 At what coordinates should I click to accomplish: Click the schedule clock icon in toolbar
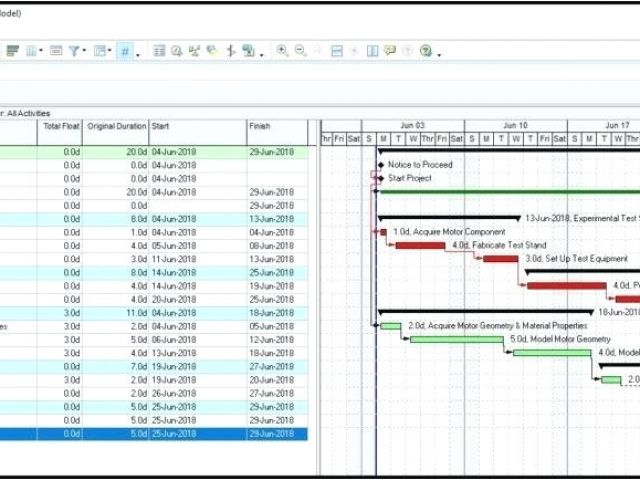pos(176,51)
